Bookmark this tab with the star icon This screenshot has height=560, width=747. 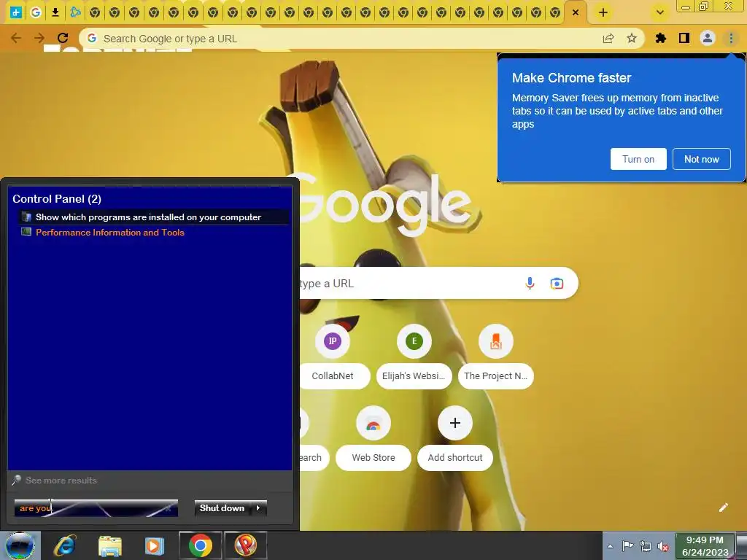coord(632,39)
